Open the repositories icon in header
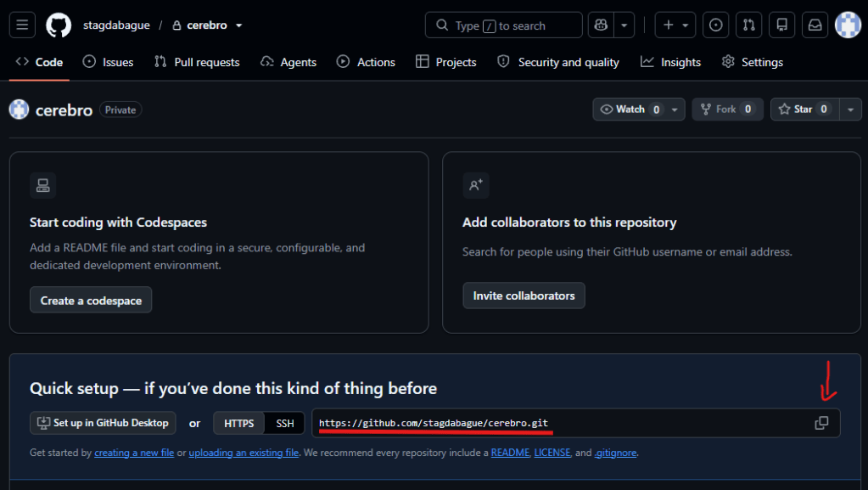This screenshot has width=868, height=490. click(x=781, y=25)
